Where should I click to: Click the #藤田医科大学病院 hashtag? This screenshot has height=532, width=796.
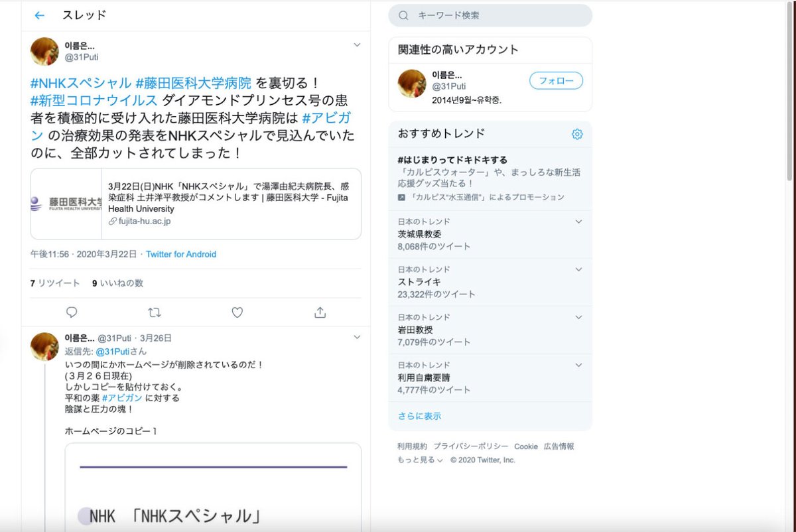[193, 83]
